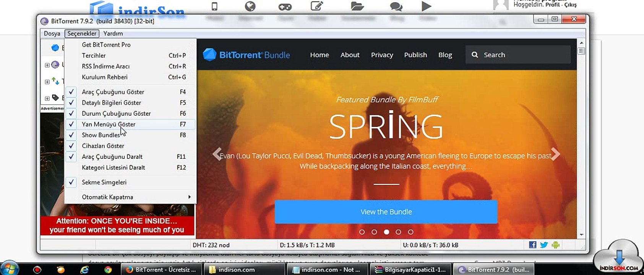
Task: Expand the tree node beside the swirl icon
Action: pyautogui.click(x=47, y=65)
